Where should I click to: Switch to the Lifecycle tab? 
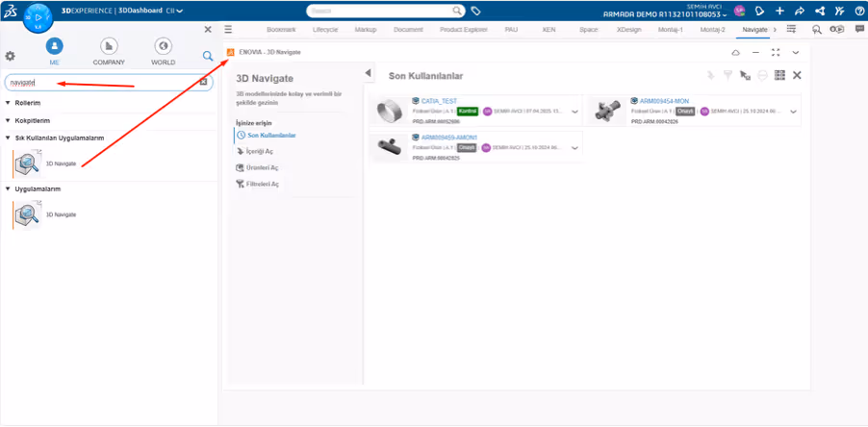325,29
